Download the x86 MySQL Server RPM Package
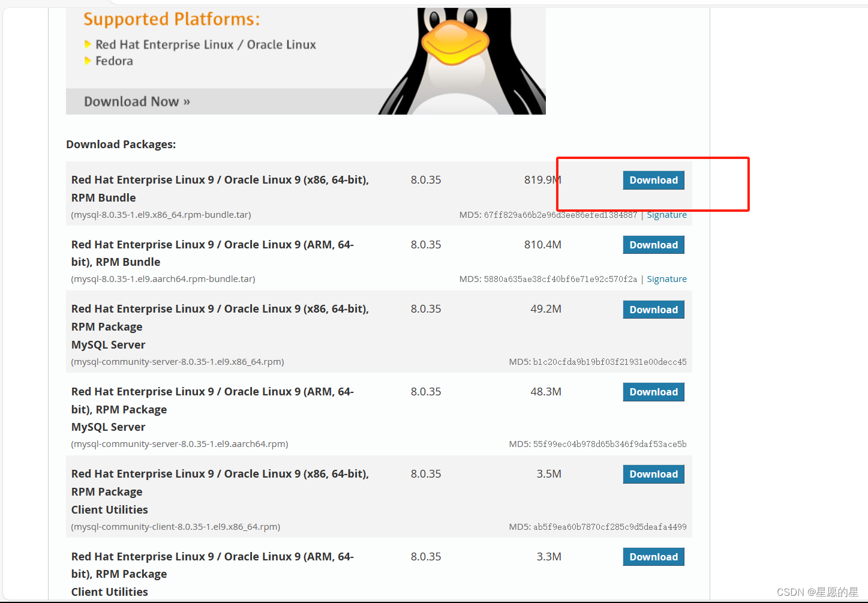Viewport: 868px width, 603px height. [653, 309]
